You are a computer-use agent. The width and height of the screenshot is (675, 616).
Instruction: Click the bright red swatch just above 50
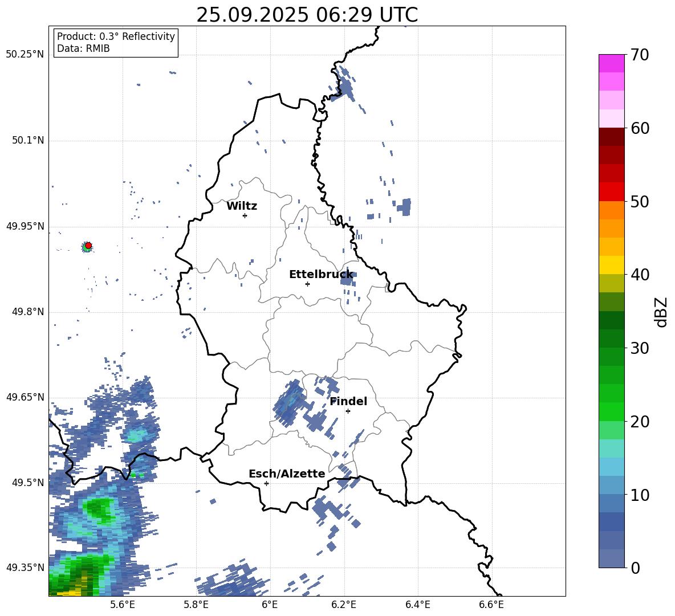(612, 192)
